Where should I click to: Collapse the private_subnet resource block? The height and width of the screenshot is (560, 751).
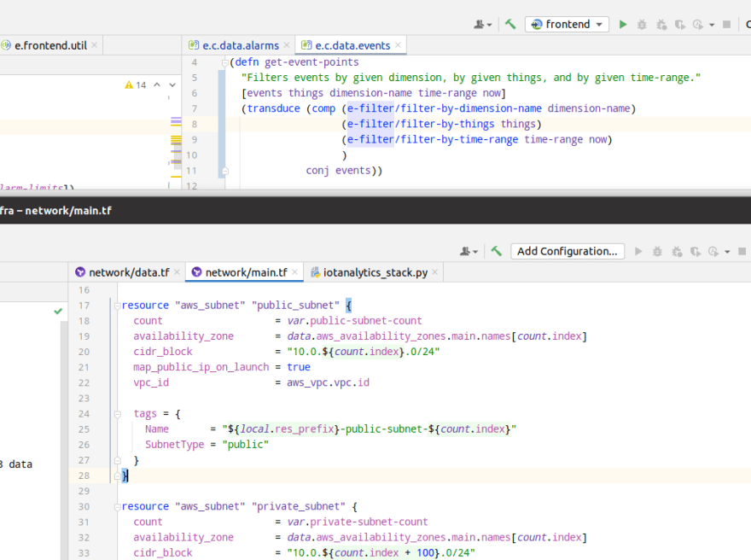(118, 507)
